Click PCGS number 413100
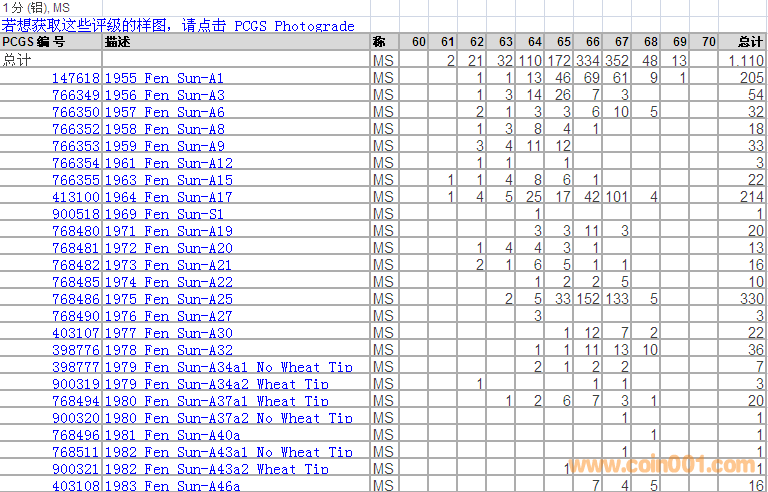 coord(76,197)
